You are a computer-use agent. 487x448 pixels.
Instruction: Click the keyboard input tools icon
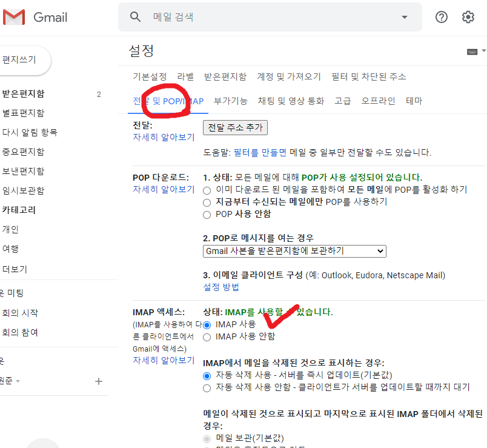click(x=472, y=52)
